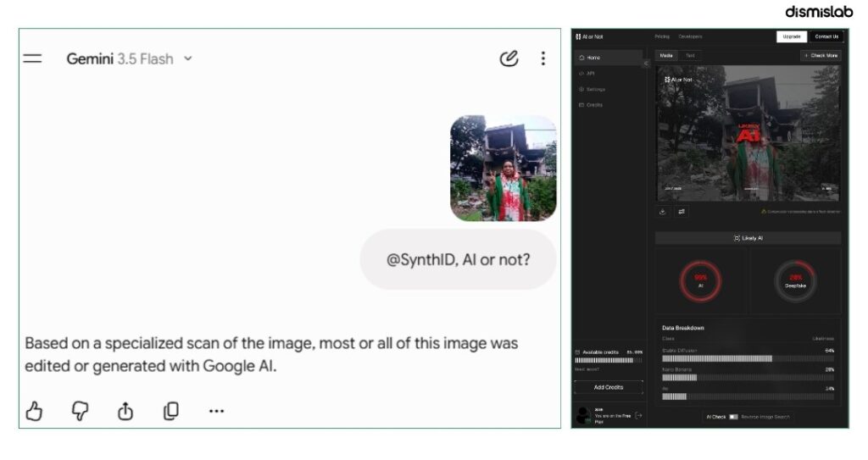Collapse the AI or Not sidebar
This screenshot has width=868, height=460.
645,64
